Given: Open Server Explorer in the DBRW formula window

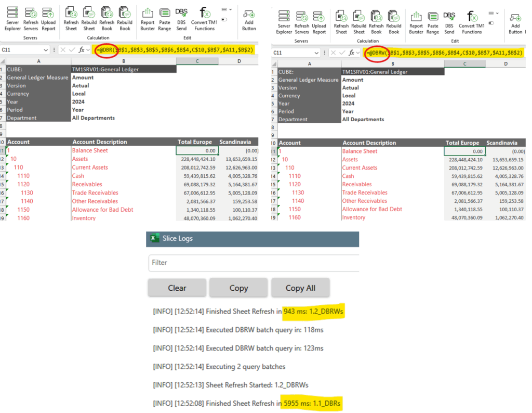Looking at the screenshot, I should (284, 22).
